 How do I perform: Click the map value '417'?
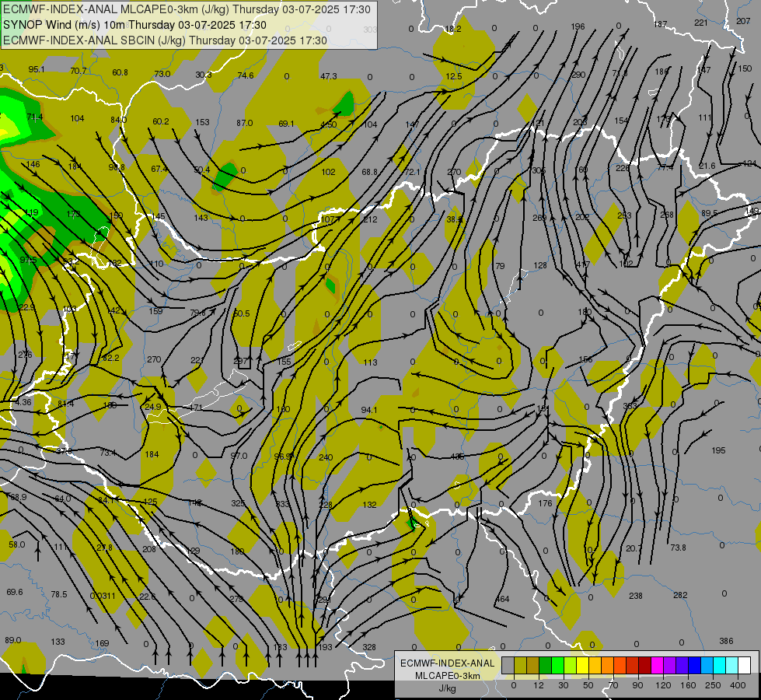[x=583, y=264]
